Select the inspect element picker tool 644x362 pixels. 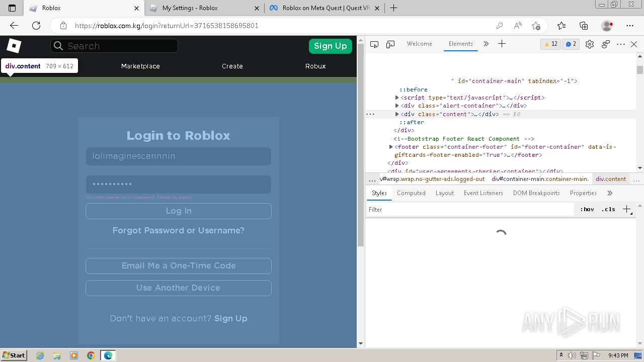pyautogui.click(x=374, y=44)
